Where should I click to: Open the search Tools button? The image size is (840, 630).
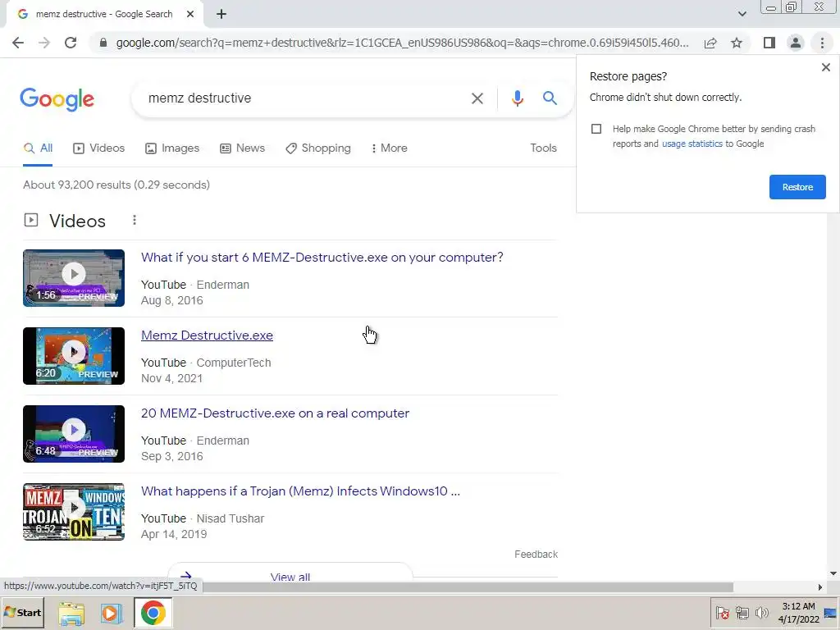pos(543,148)
